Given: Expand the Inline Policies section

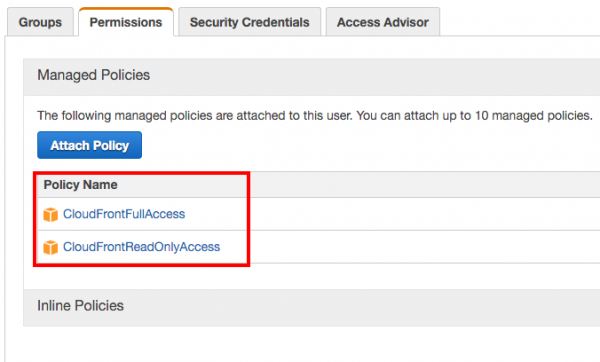Looking at the screenshot, I should [311, 307].
